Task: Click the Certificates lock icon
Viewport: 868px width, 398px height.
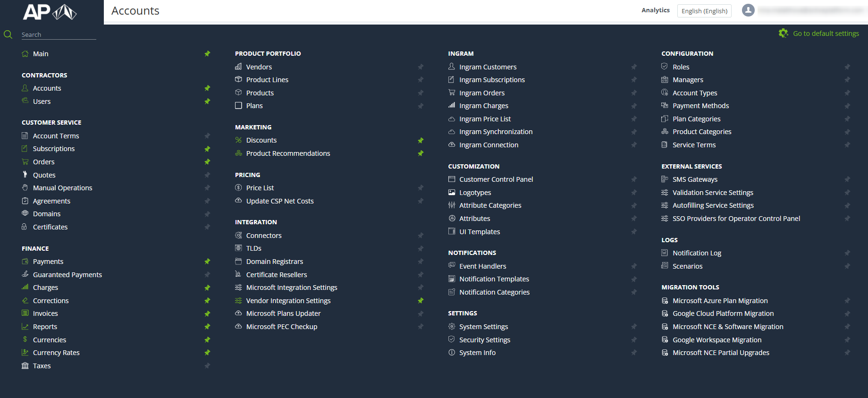Action: (25, 227)
